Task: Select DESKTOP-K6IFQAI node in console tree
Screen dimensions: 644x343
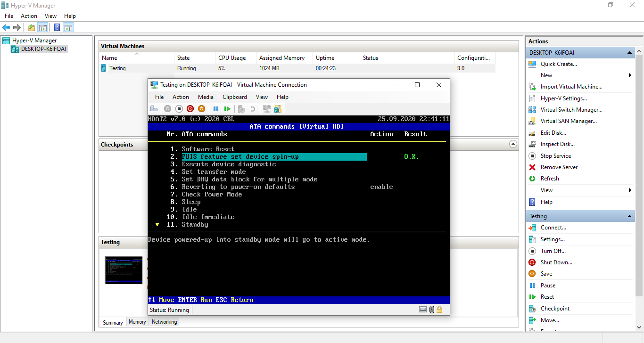Action: tap(43, 49)
